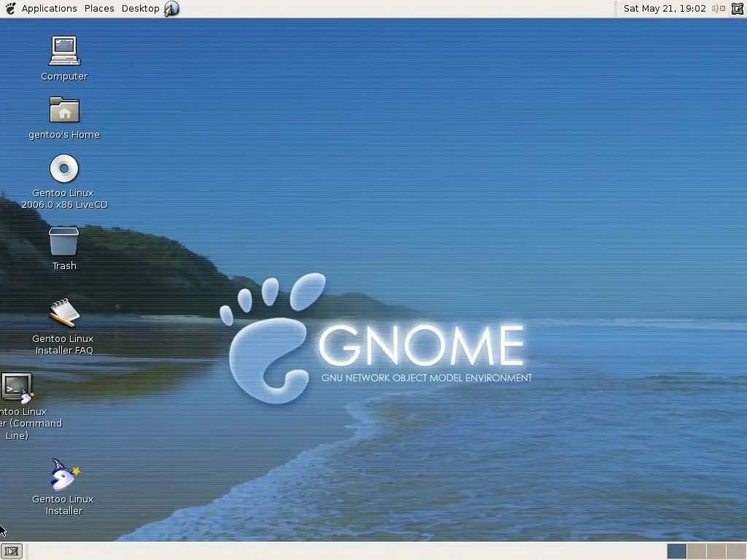Open the Desktop menu
This screenshot has width=747, height=560.
(x=141, y=9)
